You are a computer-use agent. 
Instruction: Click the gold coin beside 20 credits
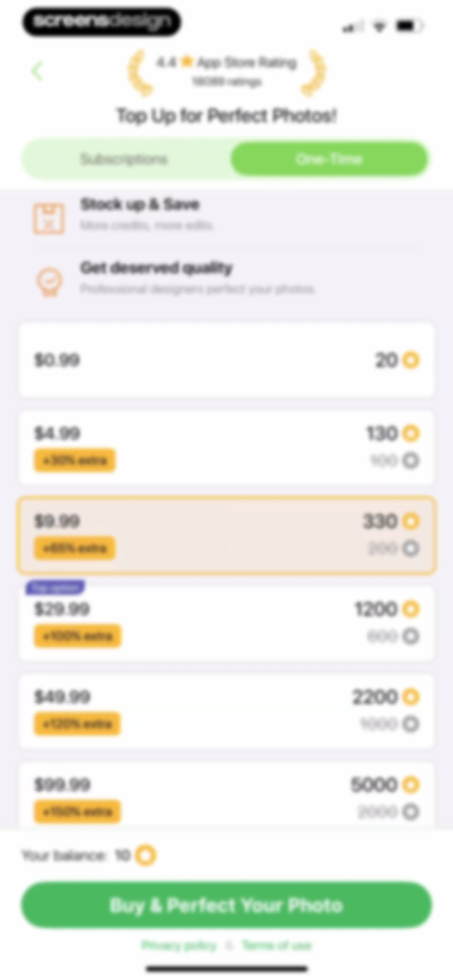click(411, 360)
